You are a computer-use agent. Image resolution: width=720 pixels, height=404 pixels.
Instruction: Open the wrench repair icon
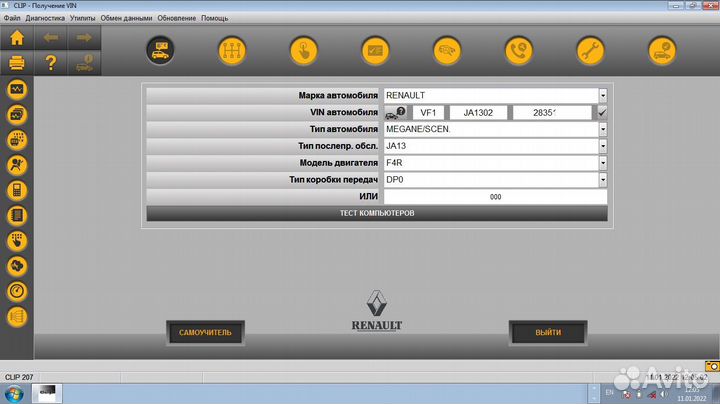(x=590, y=50)
